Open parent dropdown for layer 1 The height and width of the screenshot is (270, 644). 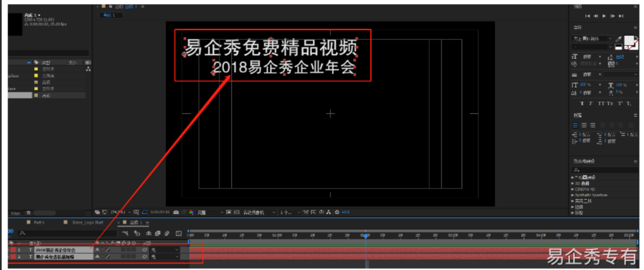click(x=164, y=250)
